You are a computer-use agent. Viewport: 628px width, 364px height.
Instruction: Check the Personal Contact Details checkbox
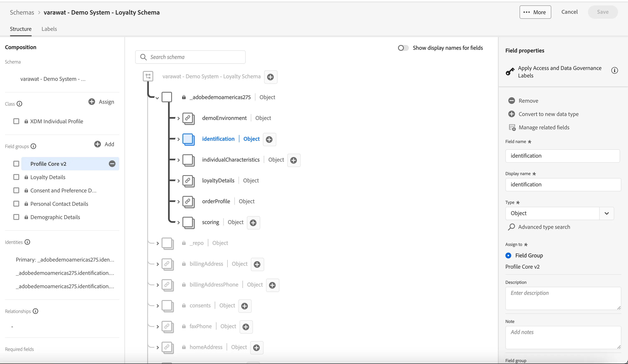[x=16, y=204]
